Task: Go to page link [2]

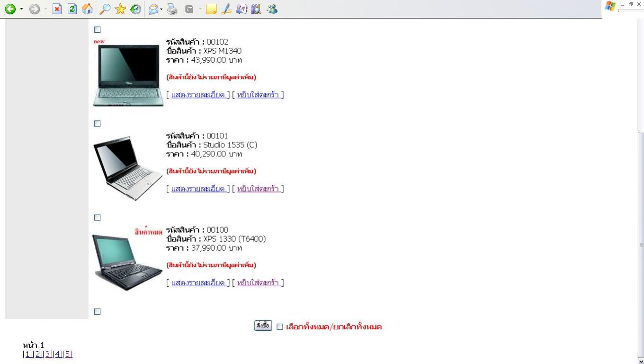Action: tap(37, 354)
